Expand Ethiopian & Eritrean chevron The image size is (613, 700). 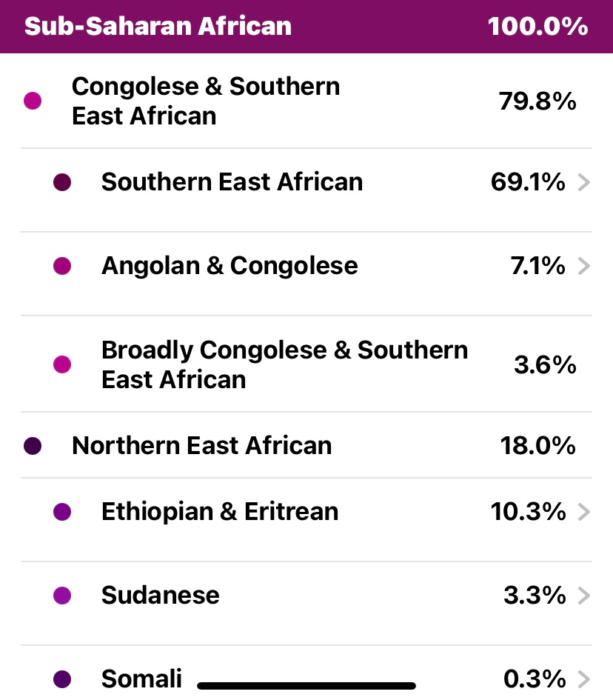584,512
